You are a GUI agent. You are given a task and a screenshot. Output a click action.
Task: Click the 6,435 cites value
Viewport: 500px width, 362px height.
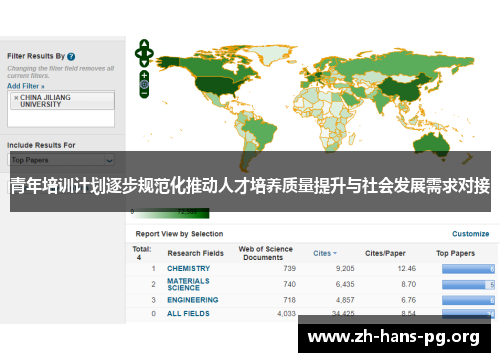[345, 284]
